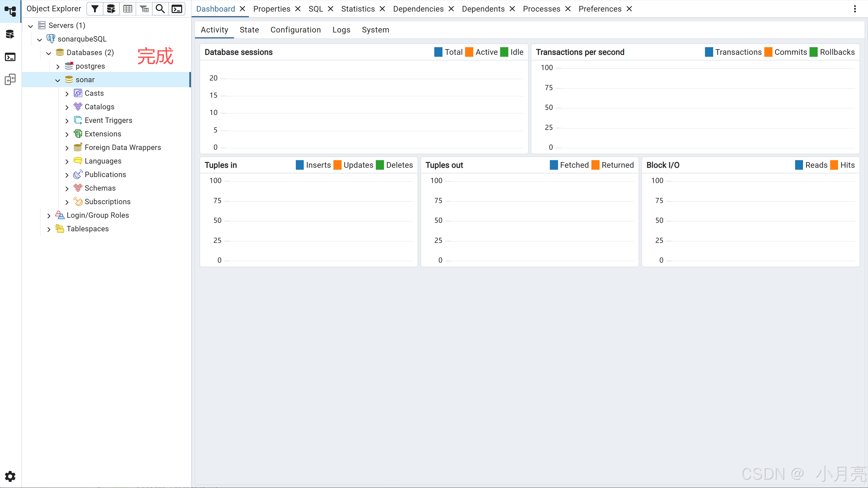
Task: Close the Preferences tab
Action: click(x=629, y=9)
